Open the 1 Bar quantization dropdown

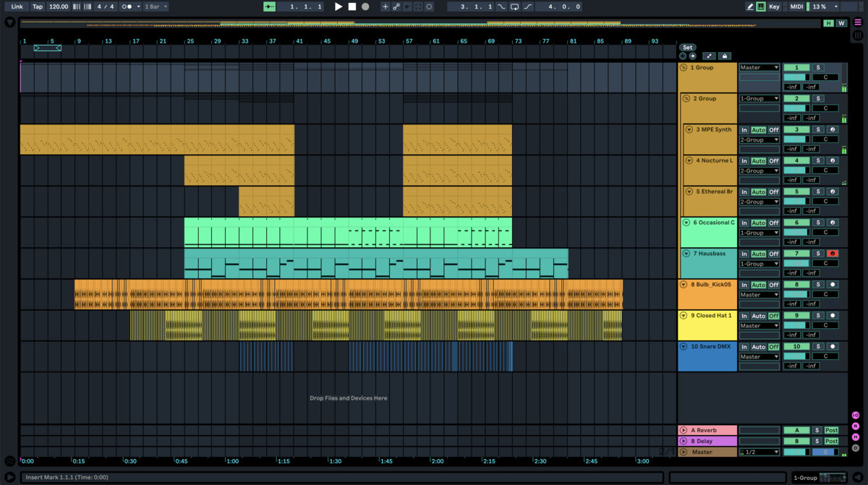156,7
